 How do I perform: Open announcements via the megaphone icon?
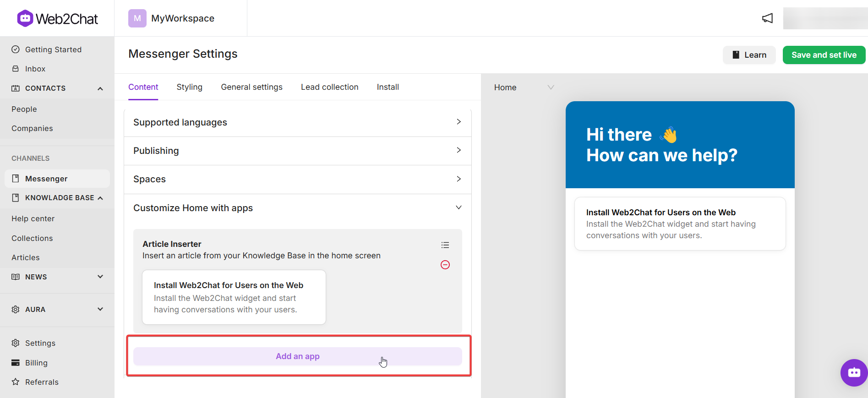tap(767, 18)
